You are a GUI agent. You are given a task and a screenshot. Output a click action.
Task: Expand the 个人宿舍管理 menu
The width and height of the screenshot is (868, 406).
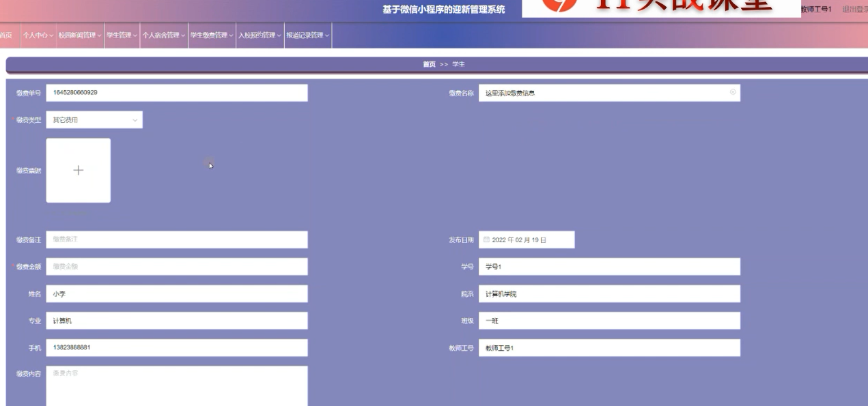coord(164,35)
